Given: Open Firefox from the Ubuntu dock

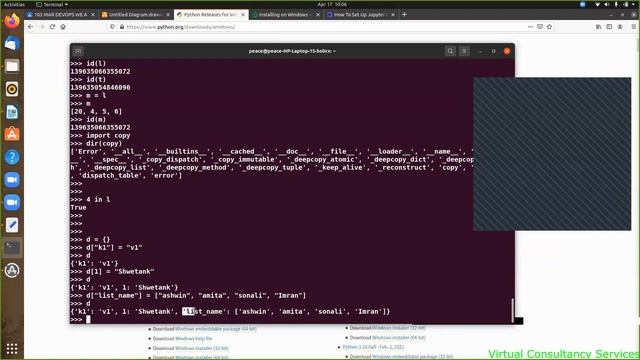Looking at the screenshot, I should pyautogui.click(x=12, y=20).
